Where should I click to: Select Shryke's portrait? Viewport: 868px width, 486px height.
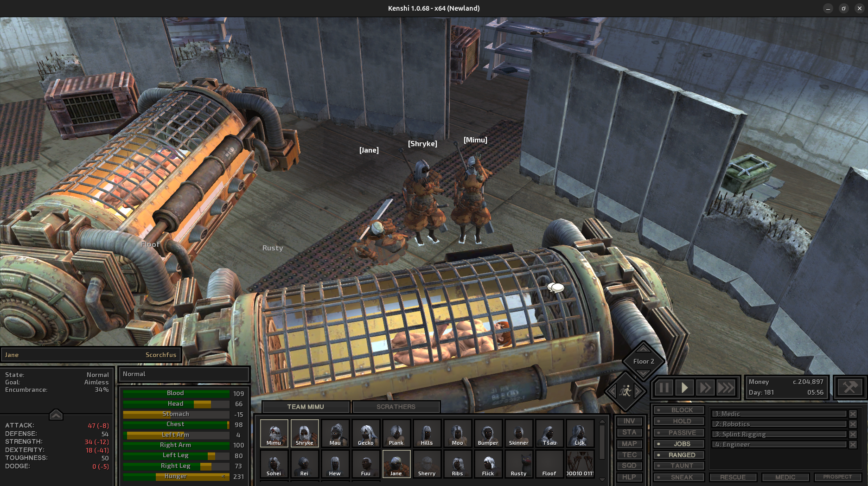point(304,433)
